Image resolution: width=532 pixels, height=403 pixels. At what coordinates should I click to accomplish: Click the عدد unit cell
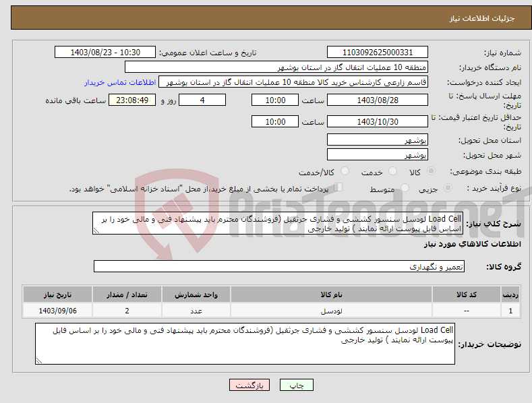click(x=196, y=311)
